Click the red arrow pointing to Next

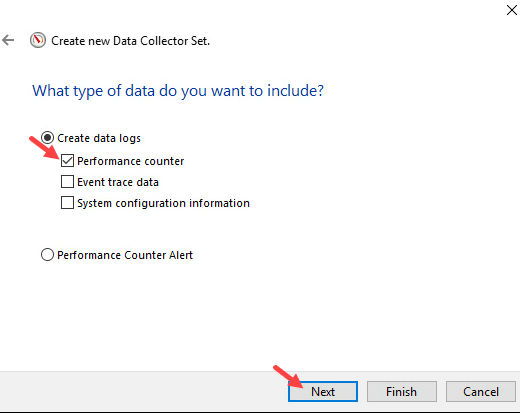click(x=288, y=377)
